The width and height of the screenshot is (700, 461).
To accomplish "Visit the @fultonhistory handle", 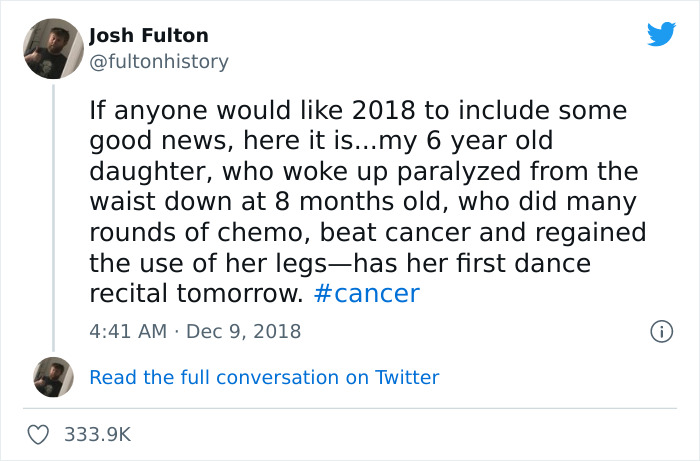I will 159,61.
